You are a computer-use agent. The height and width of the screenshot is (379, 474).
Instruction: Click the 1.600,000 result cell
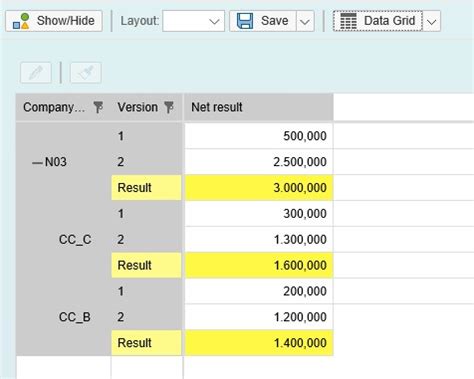coord(259,265)
